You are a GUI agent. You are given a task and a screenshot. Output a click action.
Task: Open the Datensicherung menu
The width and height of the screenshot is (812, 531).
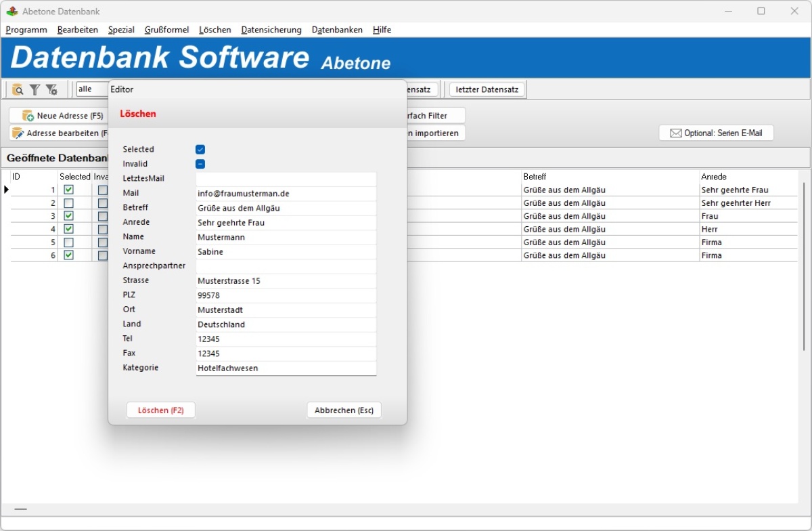[271, 30]
